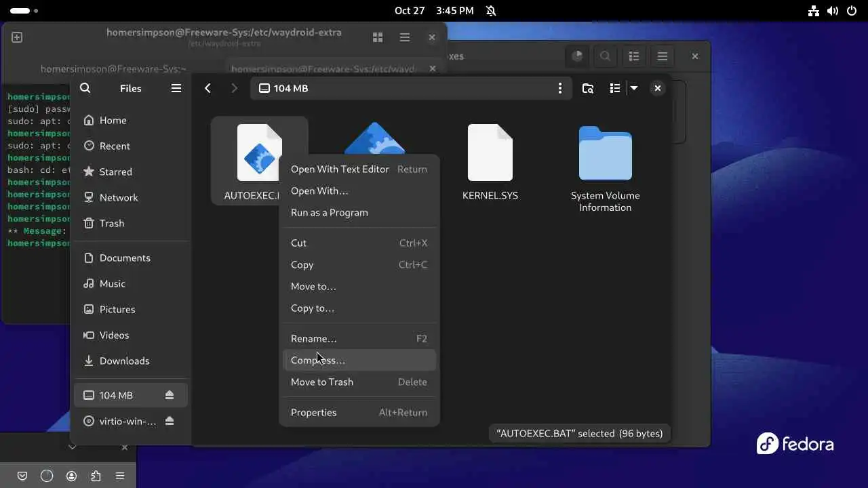
Task: Open Downloads in the Files sidebar
Action: [x=130, y=361]
